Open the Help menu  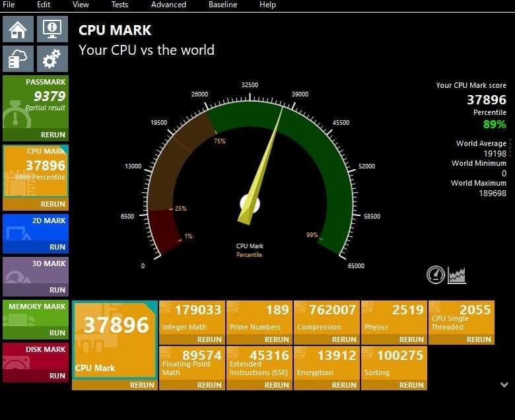[x=267, y=5]
